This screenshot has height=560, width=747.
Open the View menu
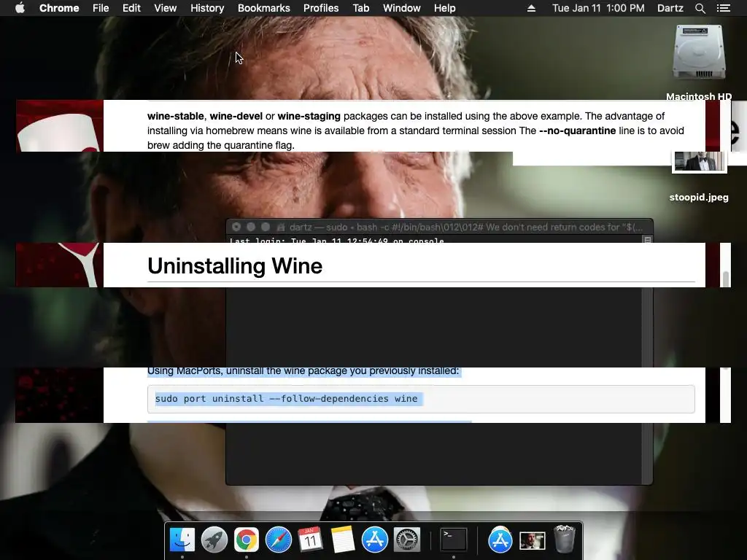(166, 8)
